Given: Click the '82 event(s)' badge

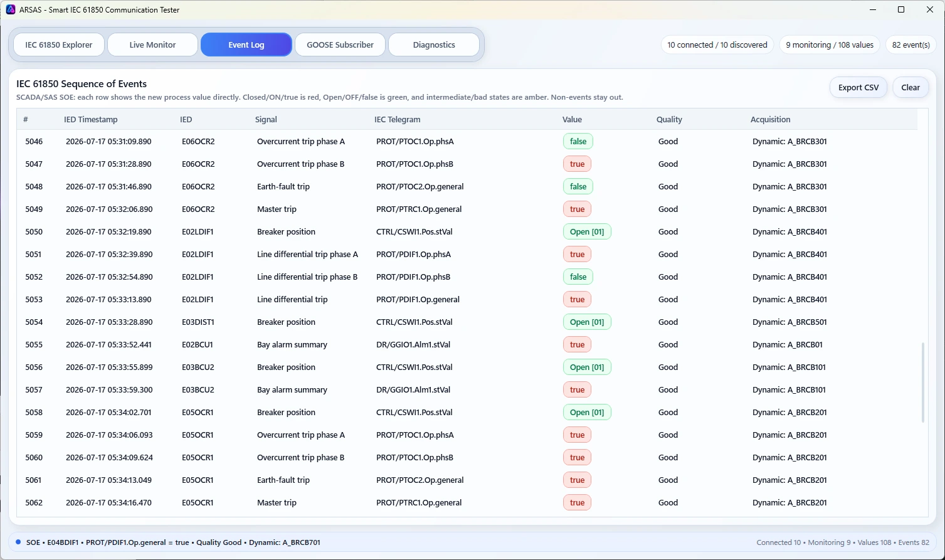Looking at the screenshot, I should tap(911, 45).
